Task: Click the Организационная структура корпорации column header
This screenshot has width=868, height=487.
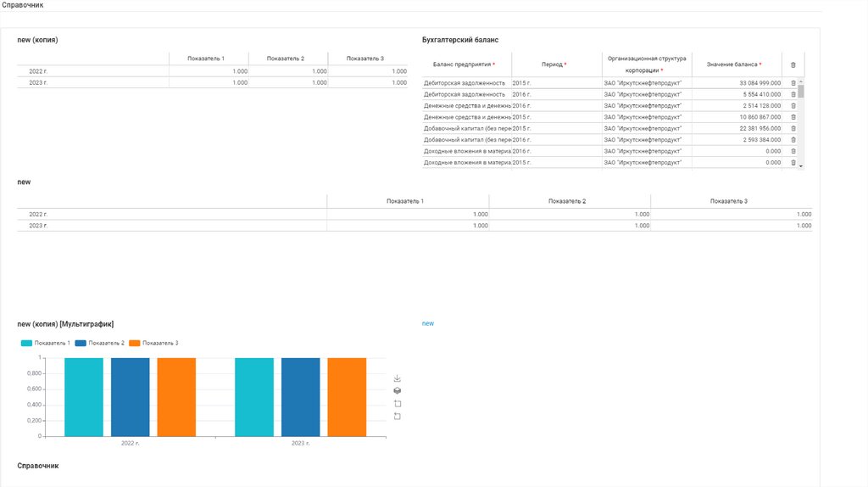Action: click(x=647, y=64)
